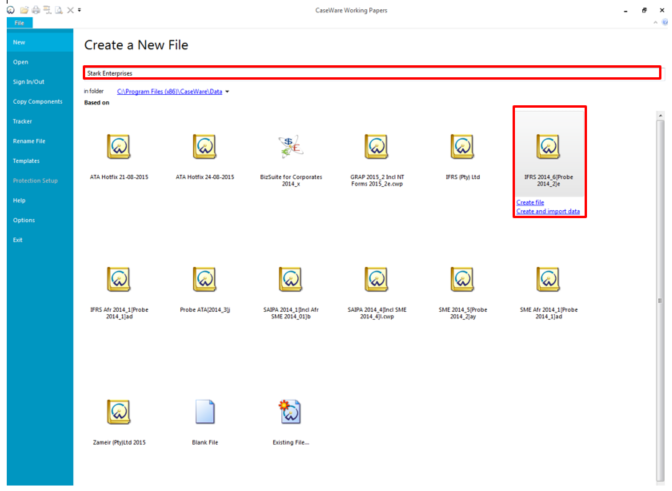Viewport: 672px width, 491px height.
Task: Select the ATA Hotfix 24-08-2015 template
Action: 205,157
